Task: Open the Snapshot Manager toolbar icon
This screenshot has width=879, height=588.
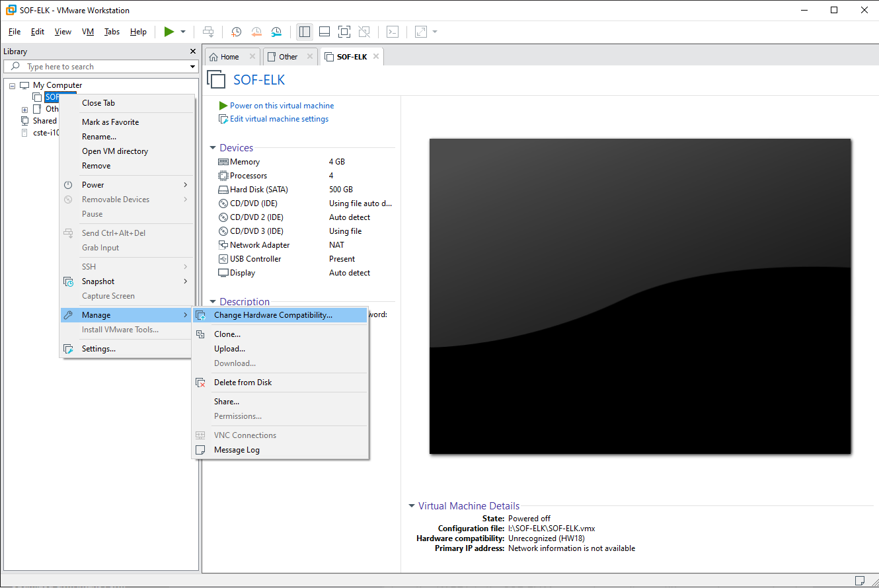Action: tap(277, 32)
